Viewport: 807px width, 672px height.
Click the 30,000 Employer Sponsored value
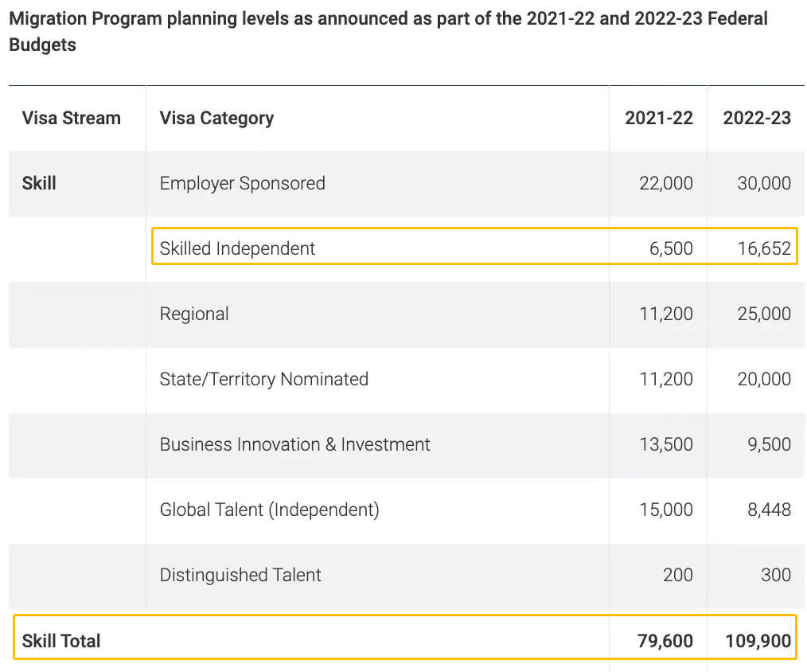[763, 184]
